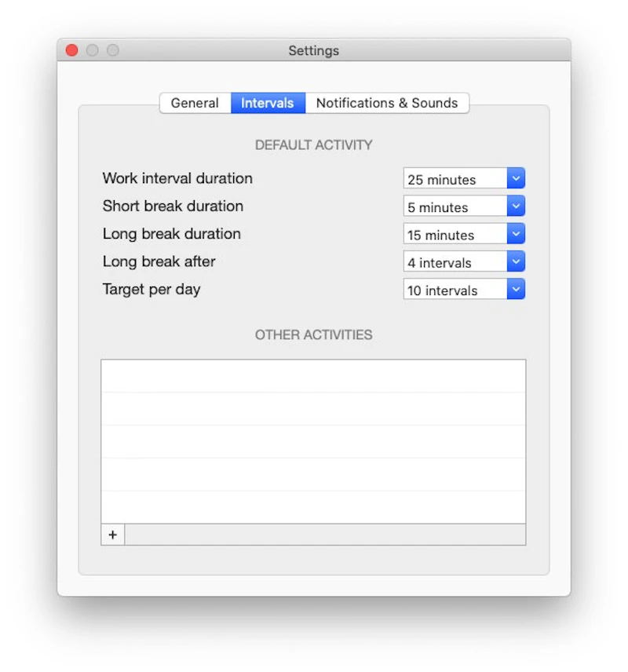Viewport: 628px width, 672px height.
Task: Open the Long break after dropdown arrow
Action: click(516, 262)
